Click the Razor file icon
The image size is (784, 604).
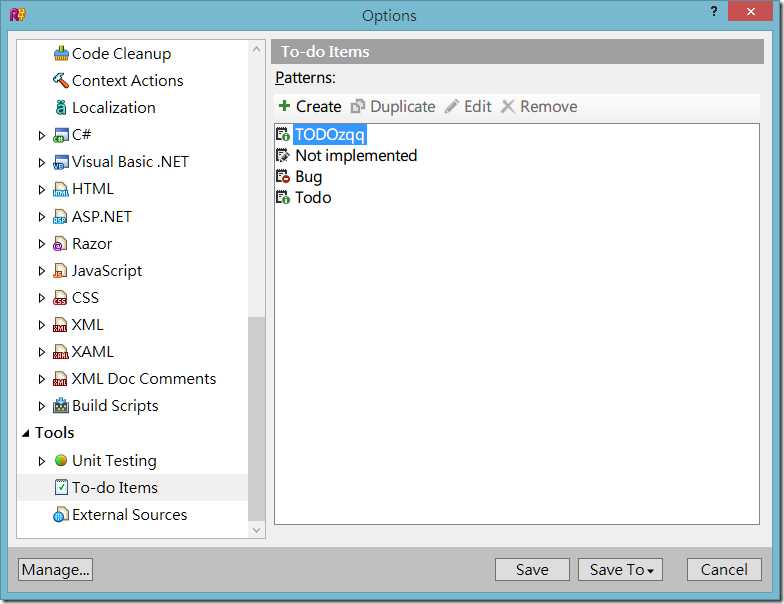coord(60,244)
